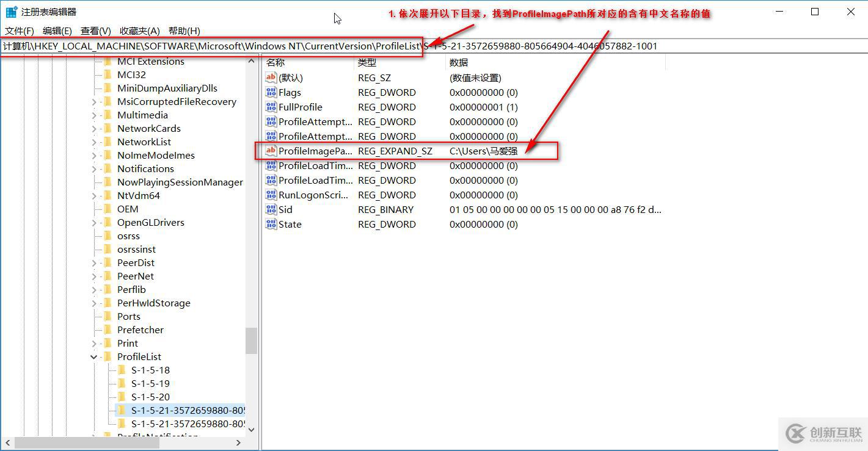Click the tree scrollbar down arrow
The height and width of the screenshot is (451, 868).
(251, 430)
